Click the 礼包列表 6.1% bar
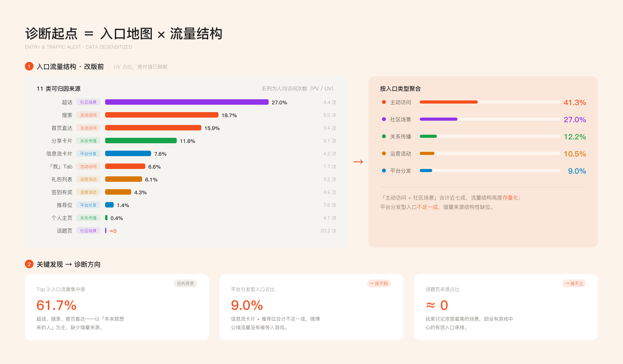The width and height of the screenshot is (623, 364). coord(123,179)
